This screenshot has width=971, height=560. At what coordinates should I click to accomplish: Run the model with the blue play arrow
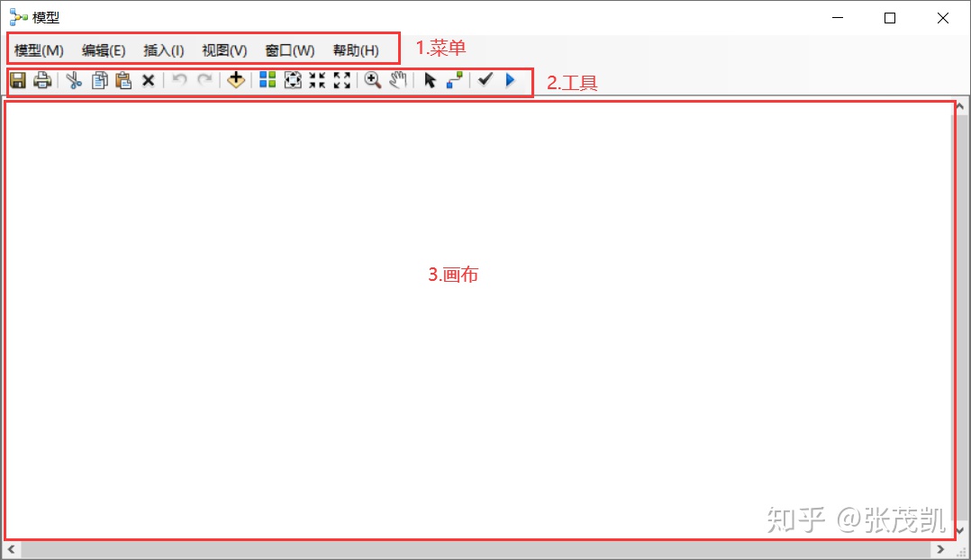(x=510, y=80)
